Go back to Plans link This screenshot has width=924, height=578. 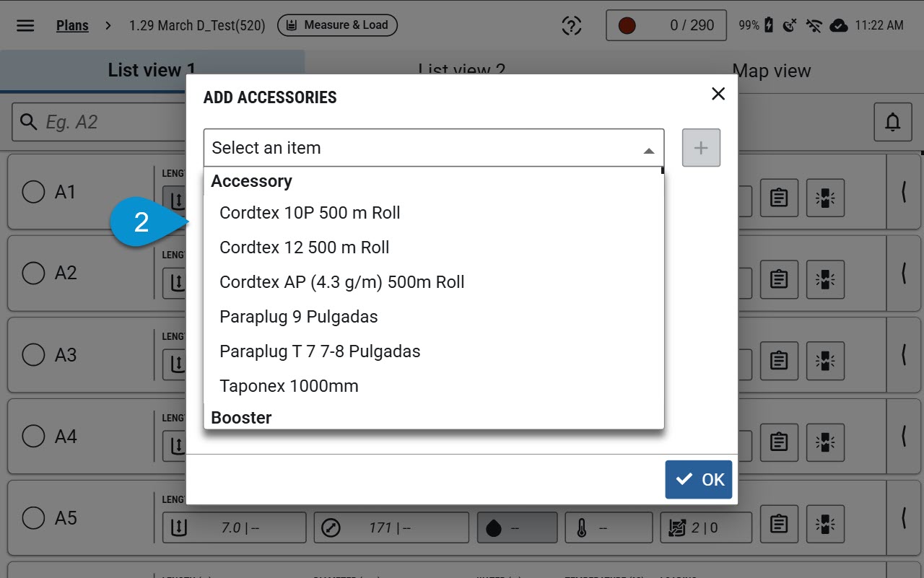(72, 25)
